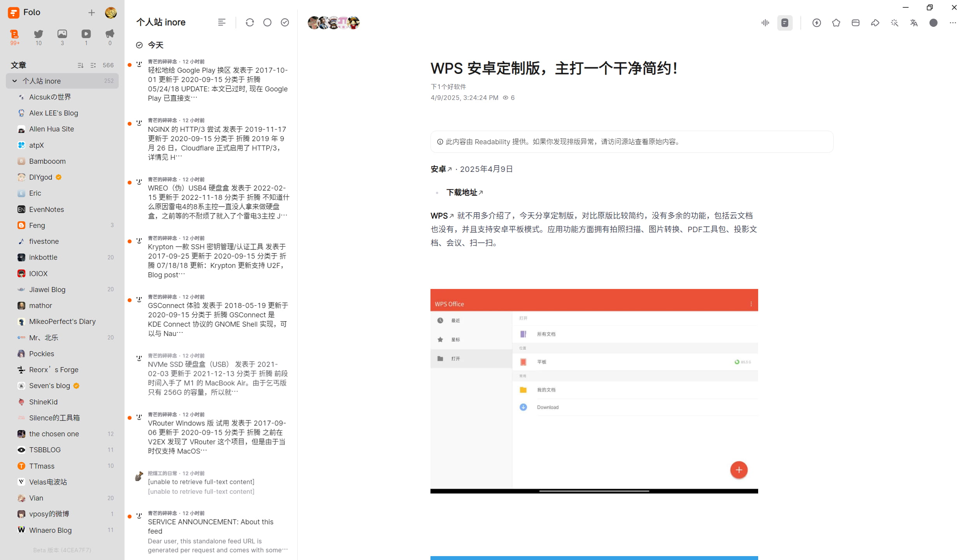Toggle the Readability view button

pos(785,23)
